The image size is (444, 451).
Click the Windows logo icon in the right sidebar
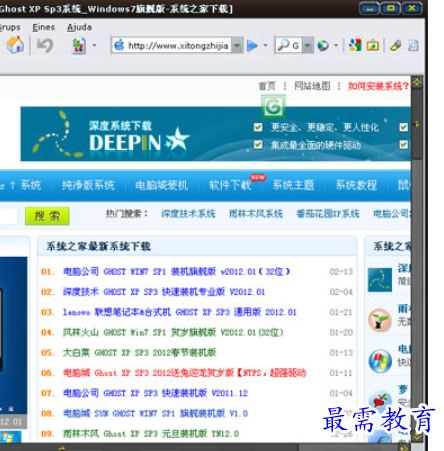tap(380, 361)
